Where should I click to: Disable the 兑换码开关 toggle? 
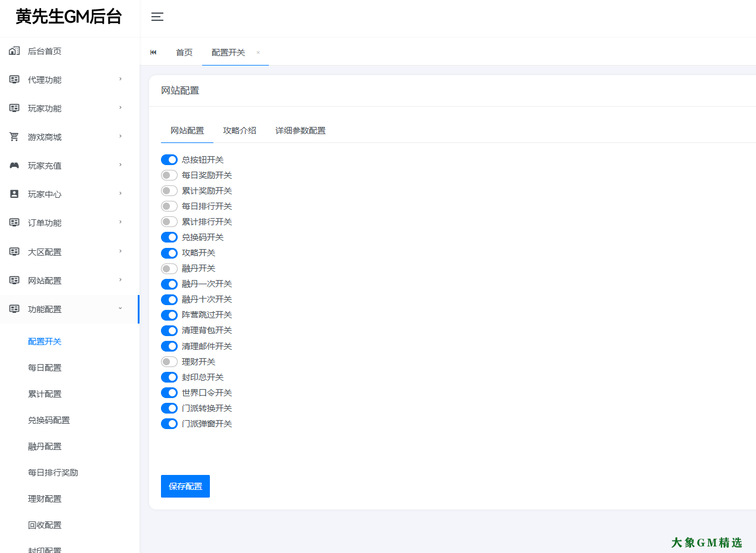click(x=169, y=237)
